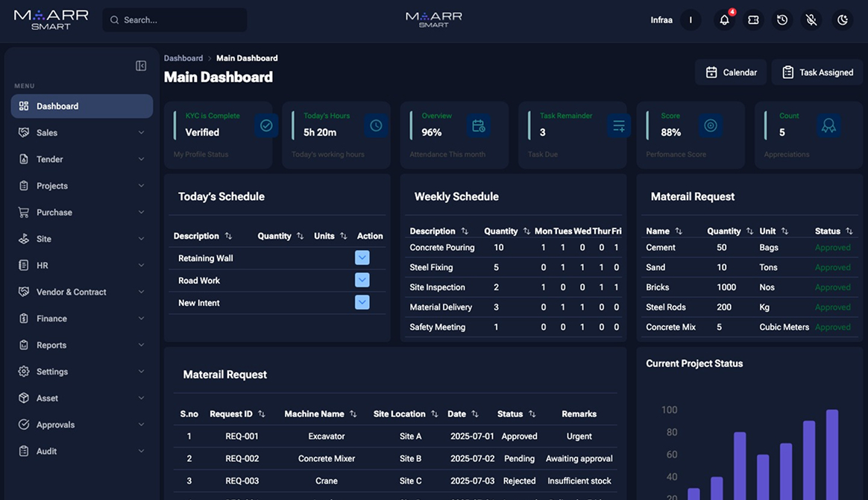Click the history clock icon in header
Image resolution: width=868 pixels, height=500 pixels.
tap(782, 20)
